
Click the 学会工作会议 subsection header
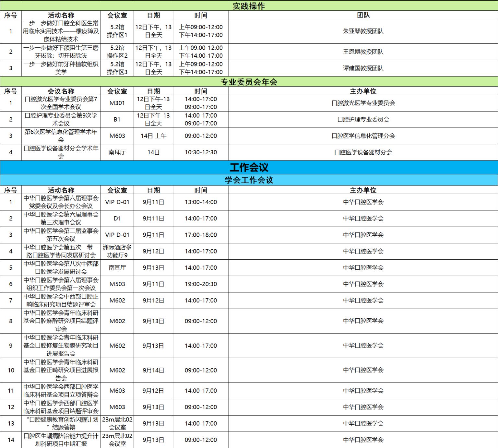click(249, 180)
